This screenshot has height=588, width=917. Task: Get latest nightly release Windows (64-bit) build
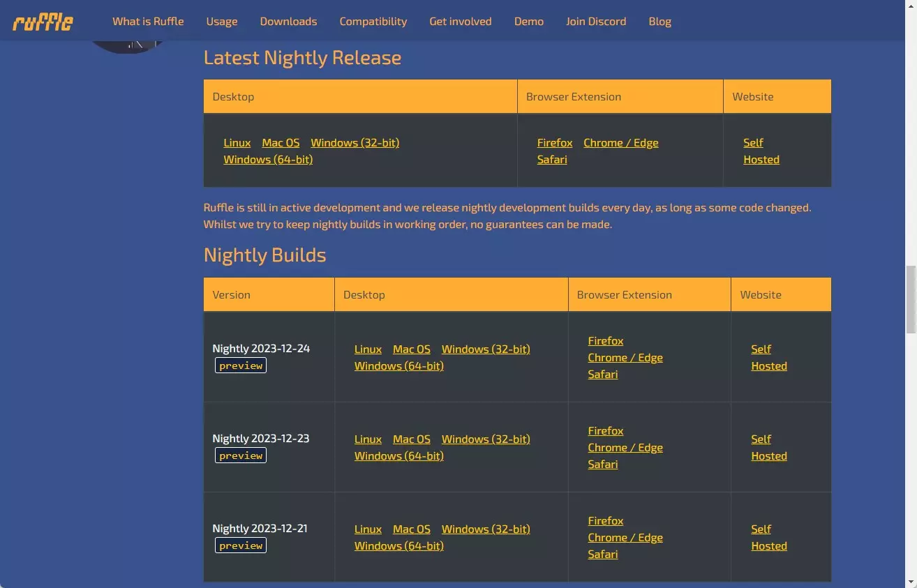268,159
